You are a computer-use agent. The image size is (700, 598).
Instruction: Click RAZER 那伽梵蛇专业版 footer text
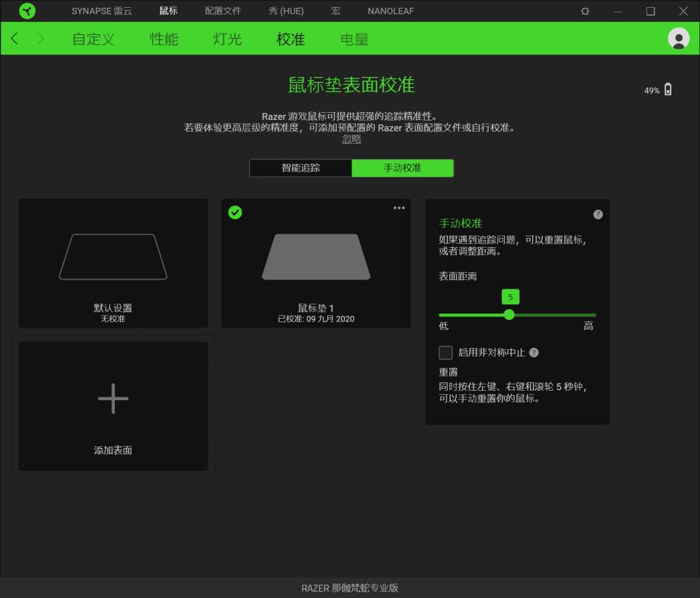coord(350,588)
